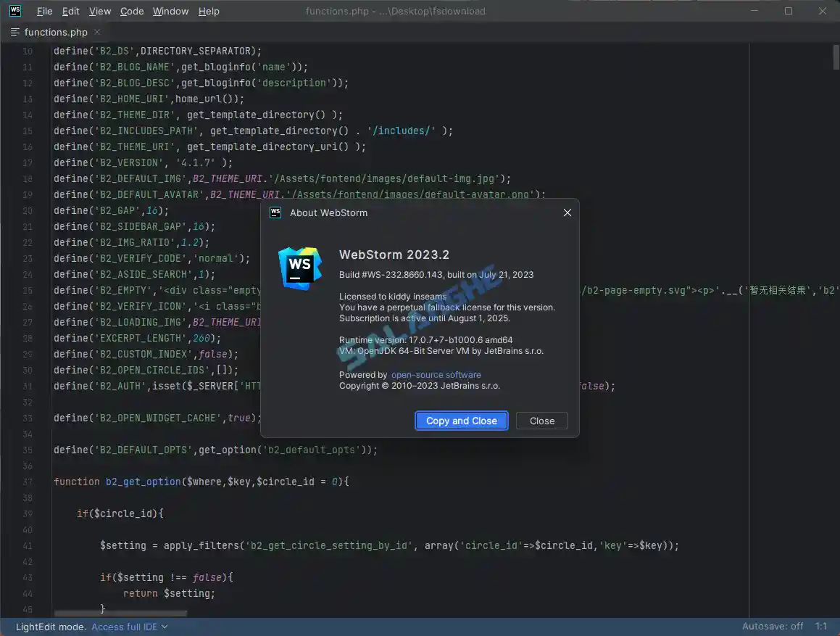Toggle the Autosave: off indicator
840x636 pixels.
pyautogui.click(x=773, y=626)
